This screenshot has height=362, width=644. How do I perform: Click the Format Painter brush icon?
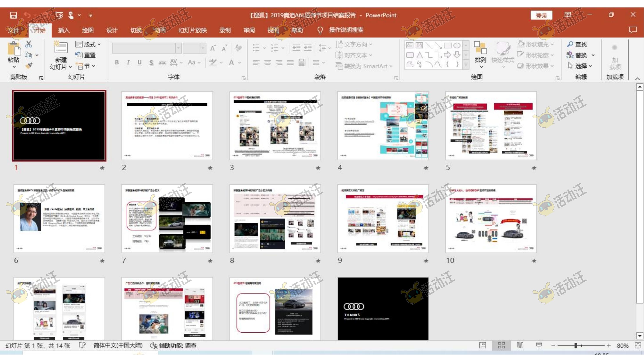point(29,66)
